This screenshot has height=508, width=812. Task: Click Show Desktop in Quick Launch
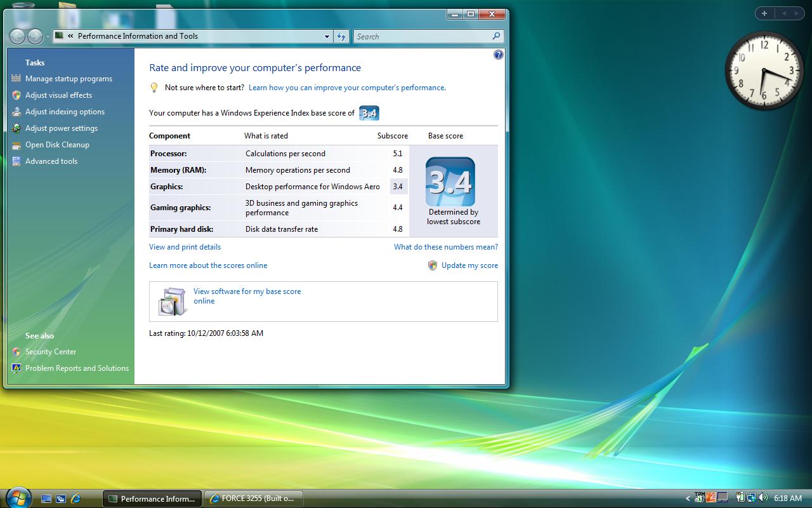point(46,499)
